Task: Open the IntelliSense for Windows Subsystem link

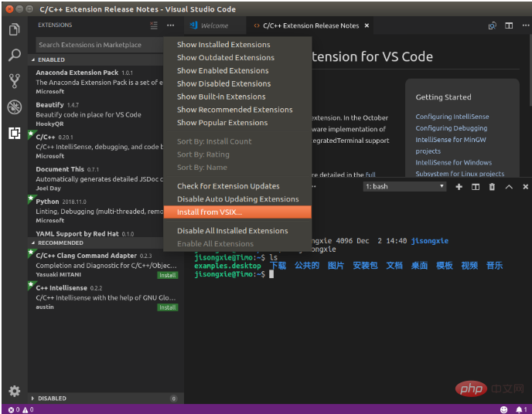Action: 460,168
